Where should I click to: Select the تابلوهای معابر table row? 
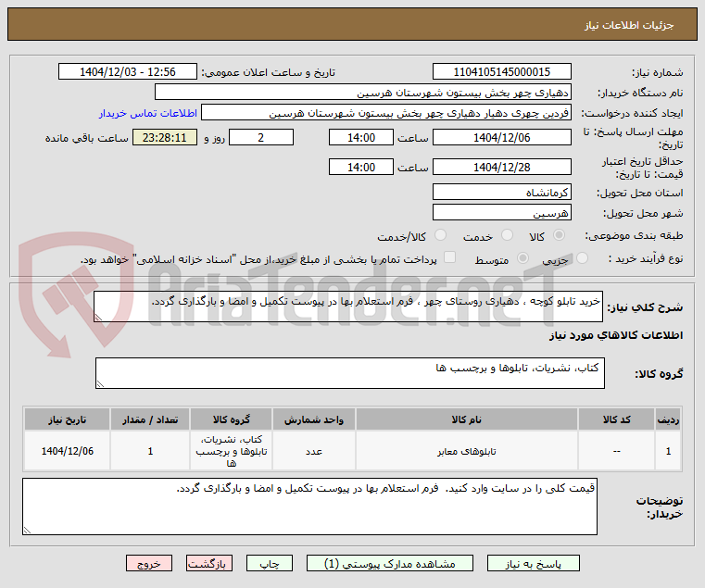(353, 451)
